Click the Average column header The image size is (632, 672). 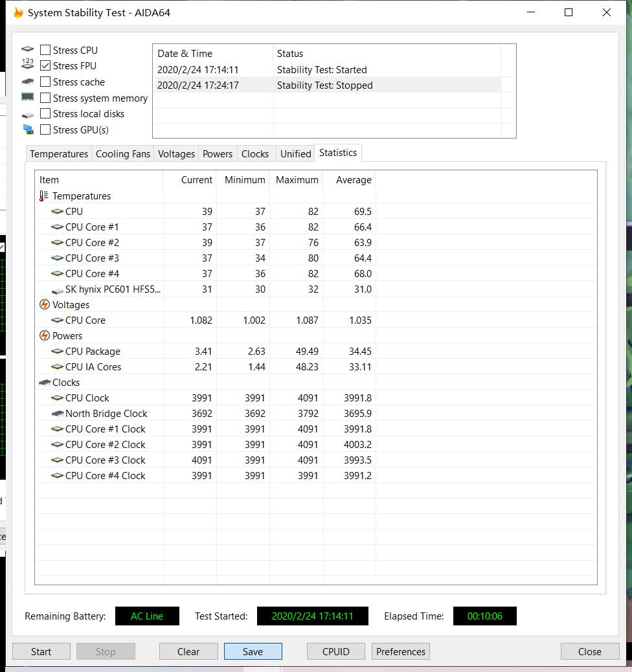pos(350,180)
